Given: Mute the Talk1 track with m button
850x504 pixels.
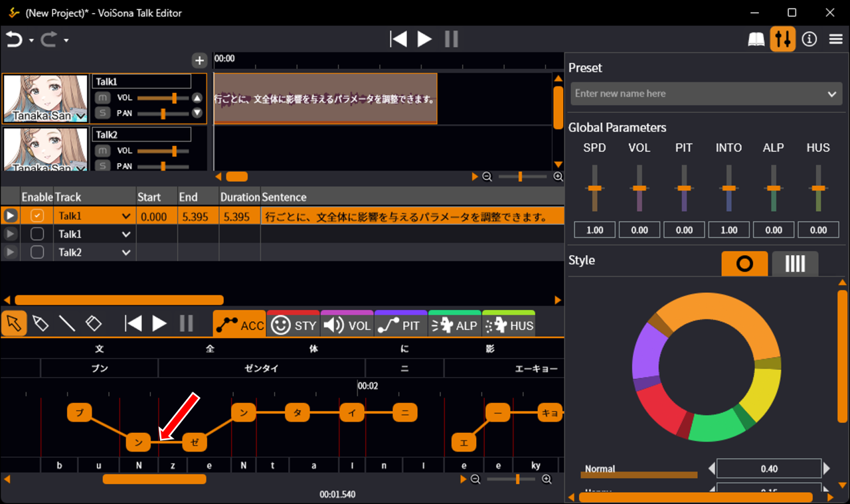Looking at the screenshot, I should [x=102, y=98].
